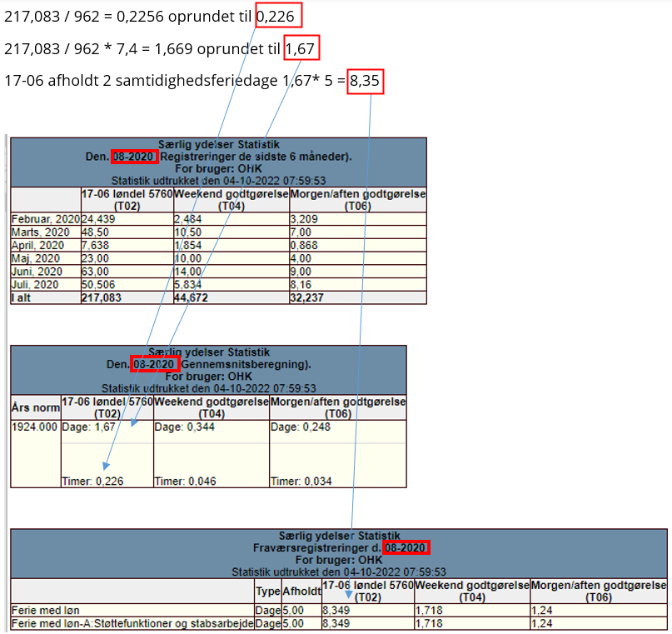This screenshot has height=634, width=672.
Task: Select the Ferie med løn-A:Støttefunktioner og stabsarbejde row
Action: tap(132, 624)
